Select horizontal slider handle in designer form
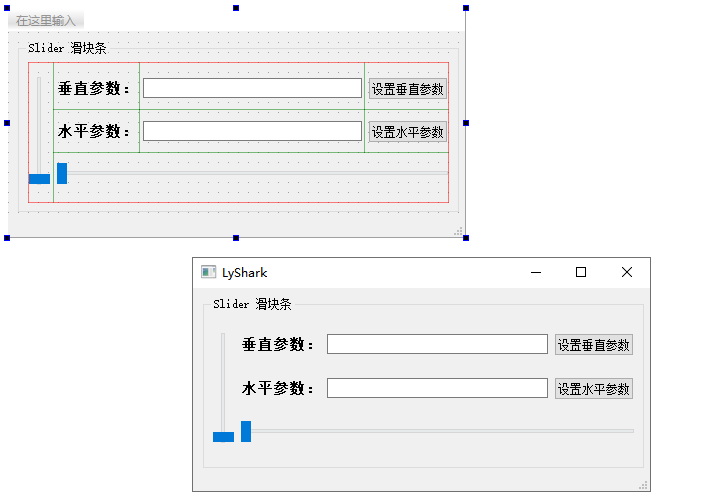The height and width of the screenshot is (502, 720). (62, 173)
